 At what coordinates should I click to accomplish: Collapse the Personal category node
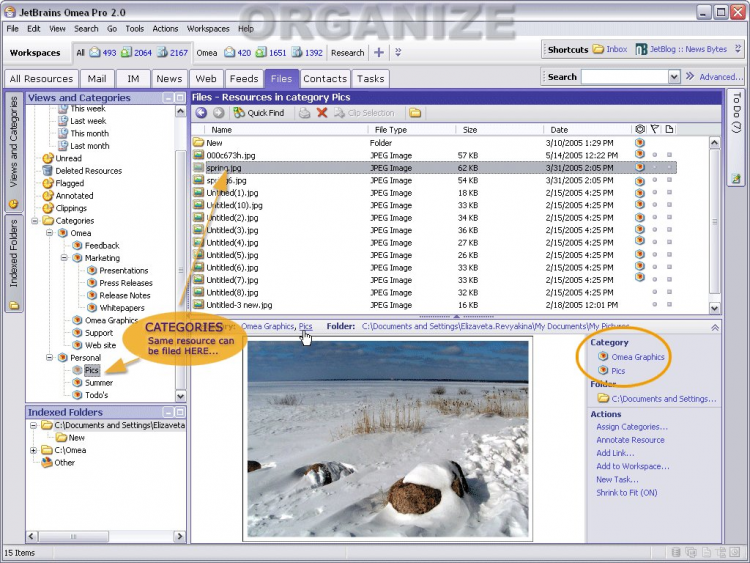[49, 357]
